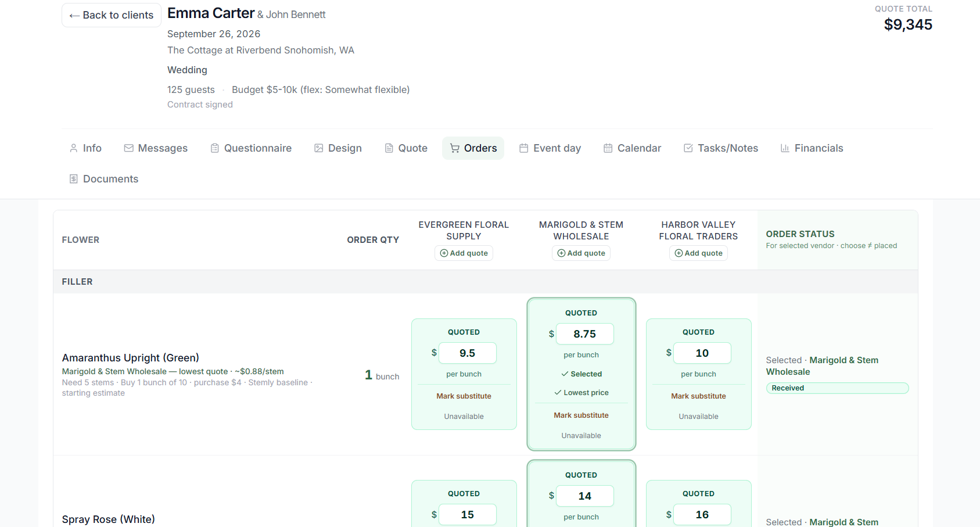Edit Harbor Valley Spray Rose price 16
This screenshot has height=527, width=980.
[702, 515]
